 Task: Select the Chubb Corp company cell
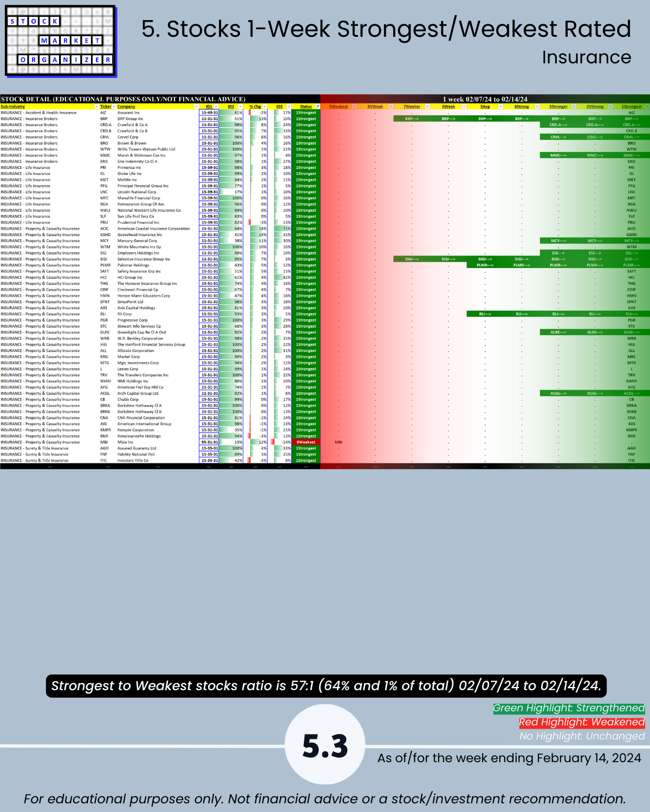click(158, 400)
